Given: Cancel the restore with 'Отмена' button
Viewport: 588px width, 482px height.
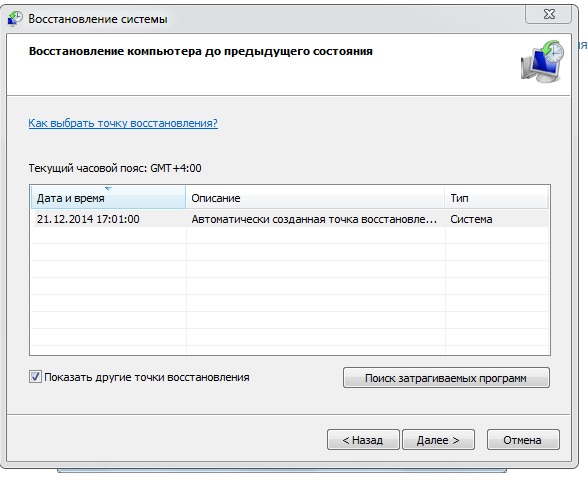Looking at the screenshot, I should coord(523,440).
